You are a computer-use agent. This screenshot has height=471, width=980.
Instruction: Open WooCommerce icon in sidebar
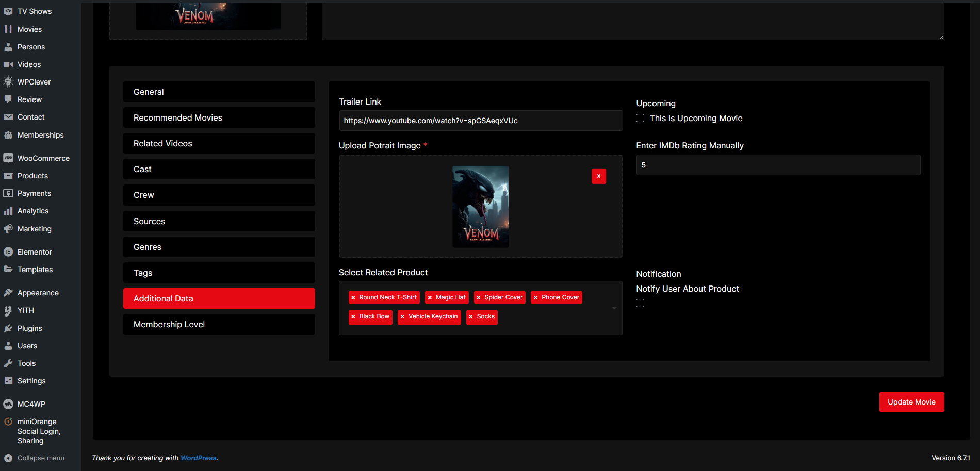(8, 158)
